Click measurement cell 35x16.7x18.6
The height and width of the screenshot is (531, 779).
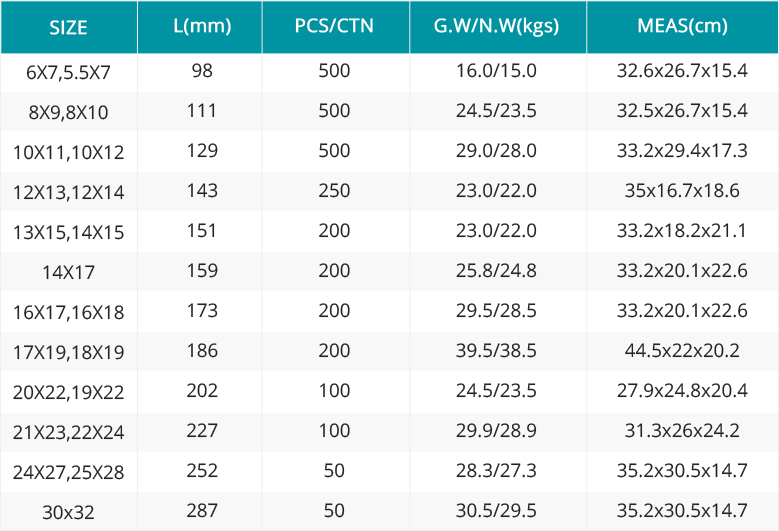click(682, 191)
